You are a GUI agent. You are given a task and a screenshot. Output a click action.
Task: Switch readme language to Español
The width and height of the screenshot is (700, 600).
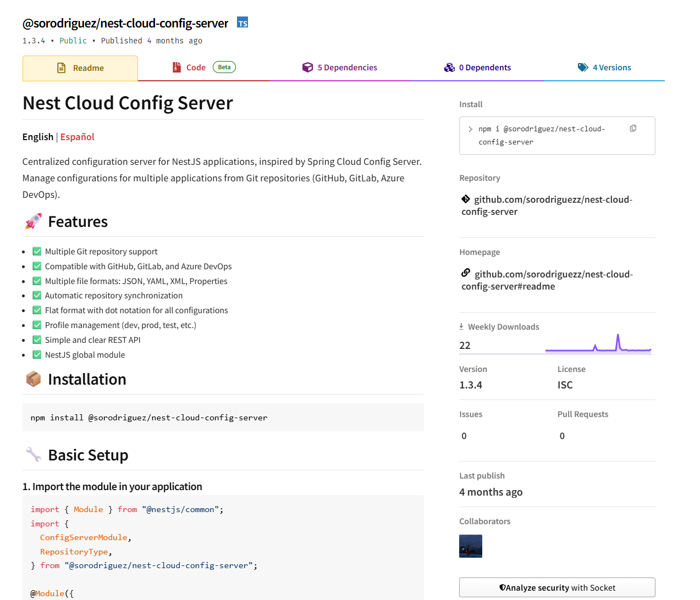point(78,137)
